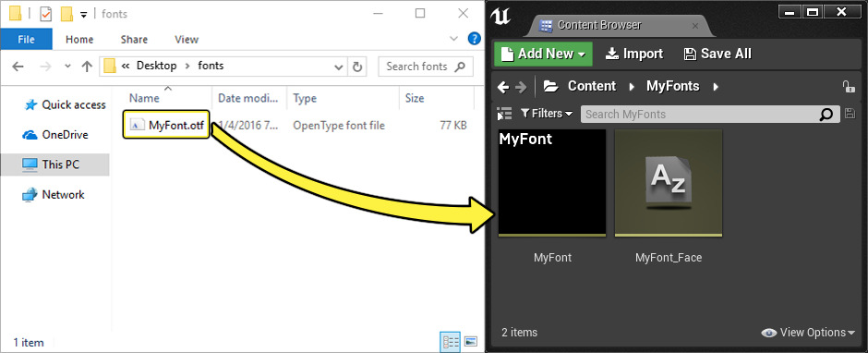Click fonts in the Explorer address path

(x=211, y=66)
